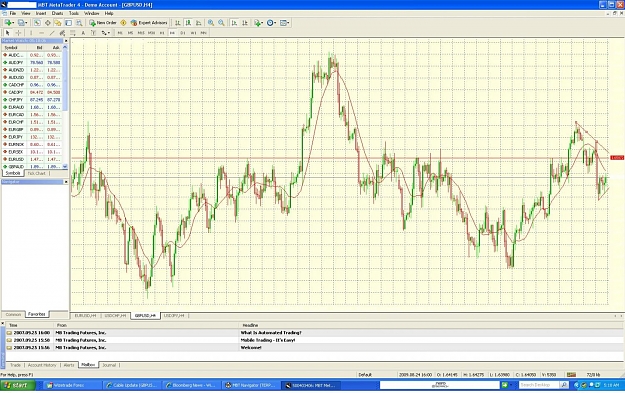This screenshot has width=625, height=393.
Task: Open the 'Welcome!' mailbox message
Action: click(x=251, y=348)
